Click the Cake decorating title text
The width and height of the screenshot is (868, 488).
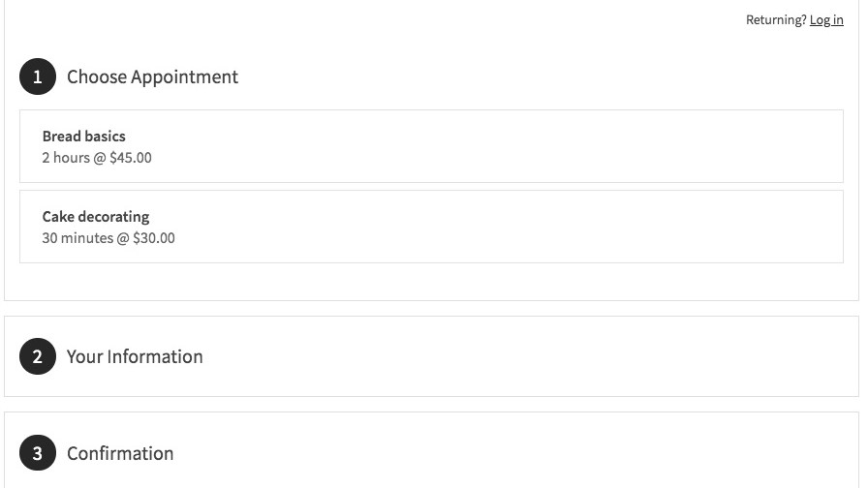coord(96,217)
